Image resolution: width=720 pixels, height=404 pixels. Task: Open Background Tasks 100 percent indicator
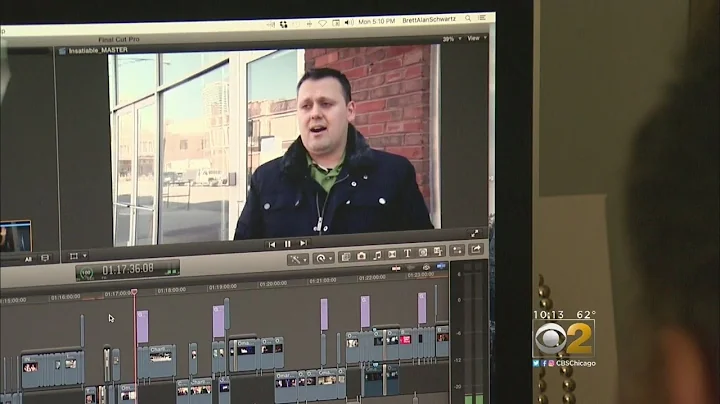pyautogui.click(x=86, y=273)
